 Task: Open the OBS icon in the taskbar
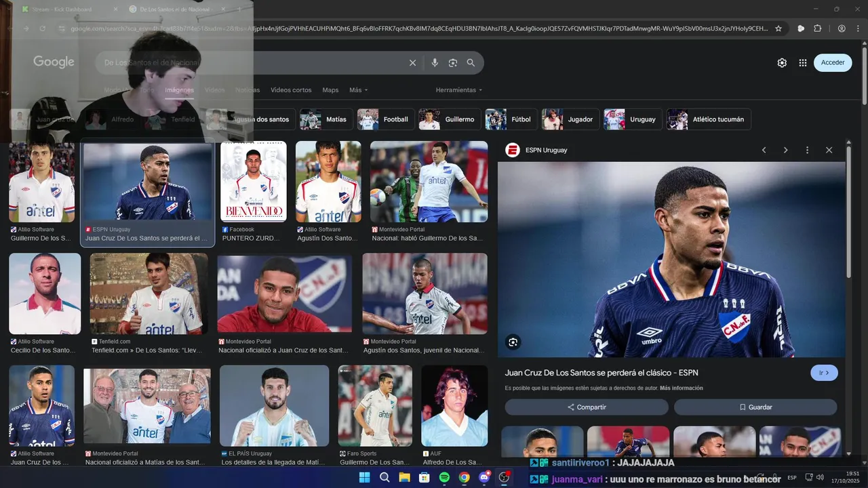tap(504, 477)
